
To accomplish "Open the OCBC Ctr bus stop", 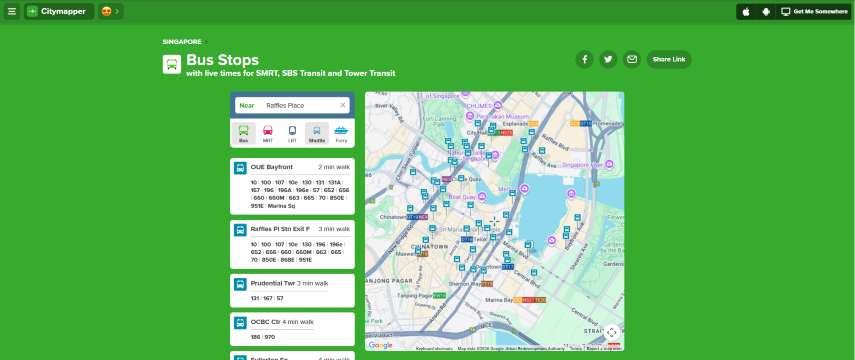I will pyautogui.click(x=292, y=329).
